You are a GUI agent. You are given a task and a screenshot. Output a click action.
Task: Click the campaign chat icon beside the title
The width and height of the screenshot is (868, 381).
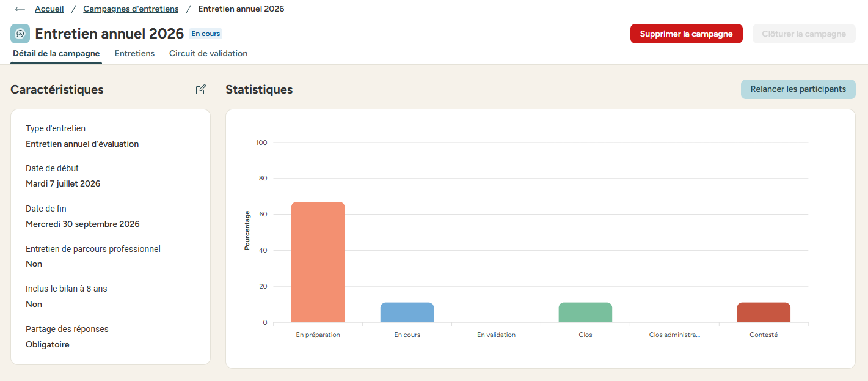(20, 34)
